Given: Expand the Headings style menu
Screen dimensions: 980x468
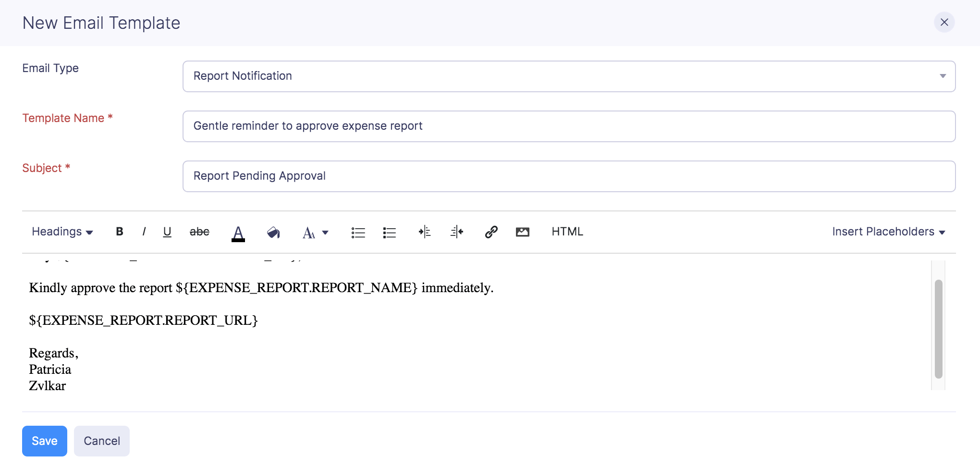Looking at the screenshot, I should point(61,232).
